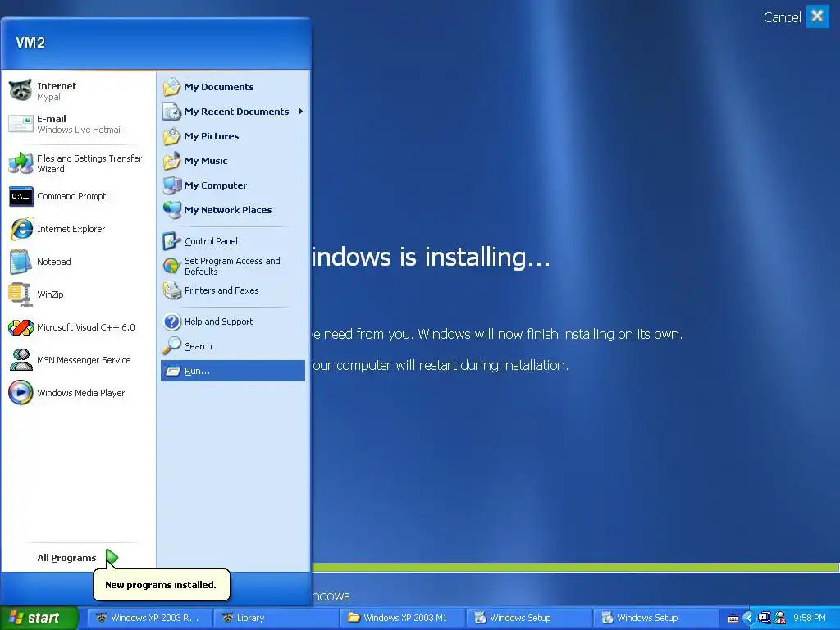This screenshot has width=840, height=630.
Task: Click the green installation progress bar
Action: coord(574,568)
